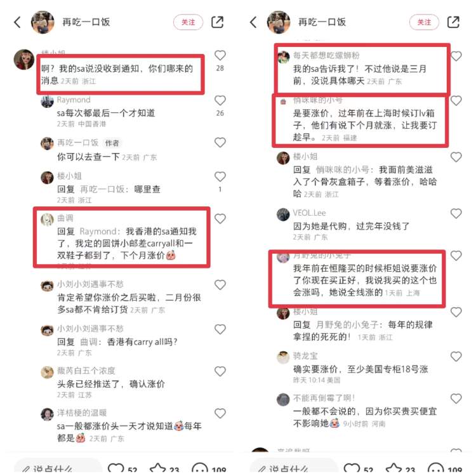Image resolution: width=476 pixels, height=476 pixels.
Task: Open VEOL.Lee's username profile
Action: tap(309, 213)
